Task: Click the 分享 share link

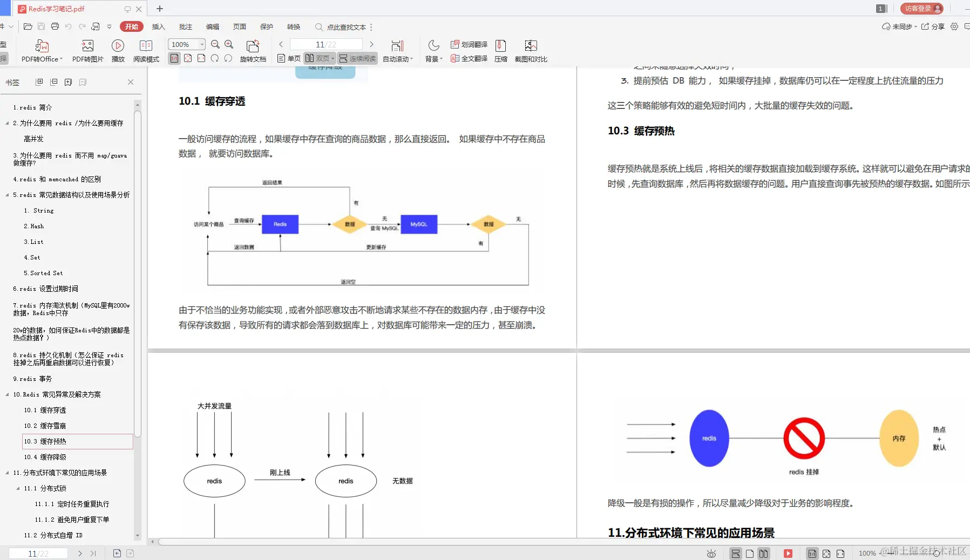Action: tap(938, 26)
